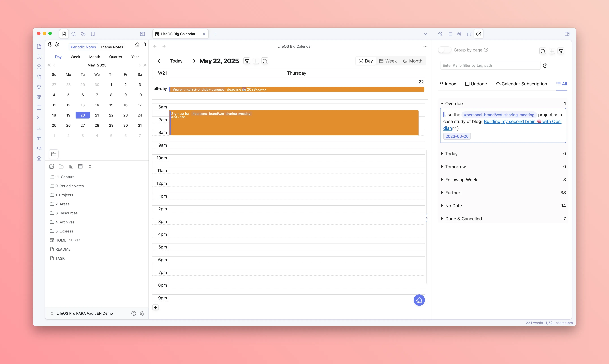Click the calendar filter funnel icon
The height and width of the screenshot is (364, 609).
point(247,61)
